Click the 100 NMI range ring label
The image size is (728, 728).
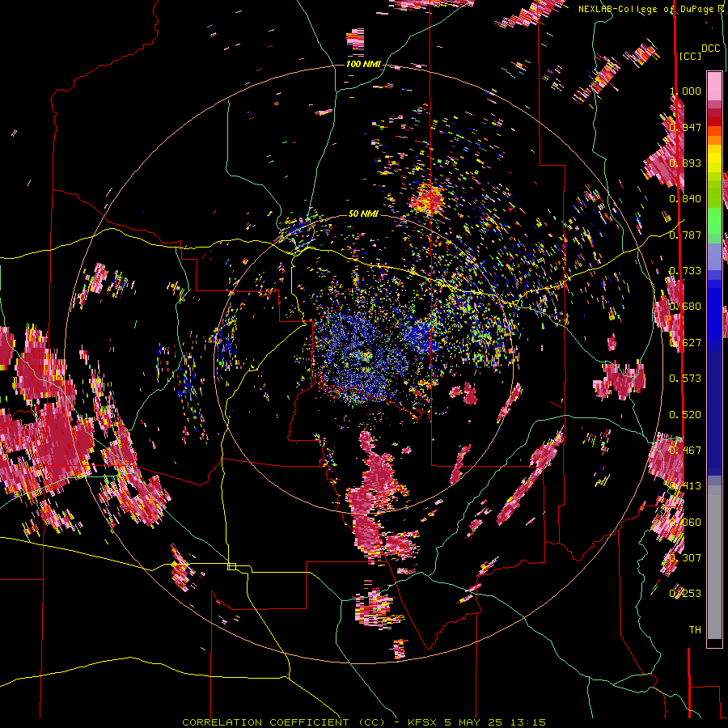pos(363,64)
